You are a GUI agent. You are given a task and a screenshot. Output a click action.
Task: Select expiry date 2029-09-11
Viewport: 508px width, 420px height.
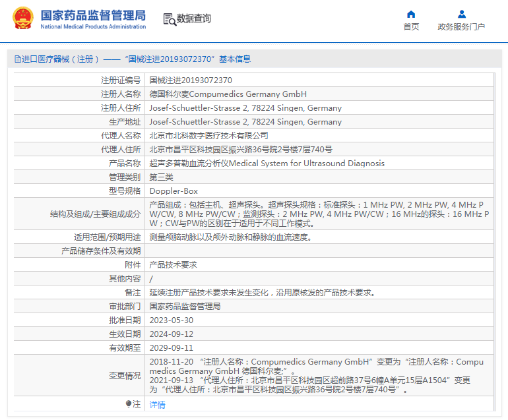(x=172, y=348)
